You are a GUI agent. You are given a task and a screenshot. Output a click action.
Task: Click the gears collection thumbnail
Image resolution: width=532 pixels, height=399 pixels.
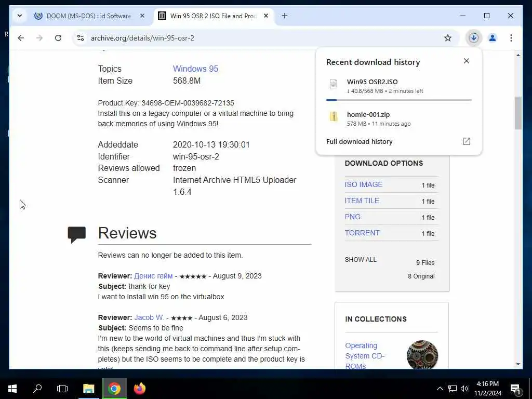(422, 355)
